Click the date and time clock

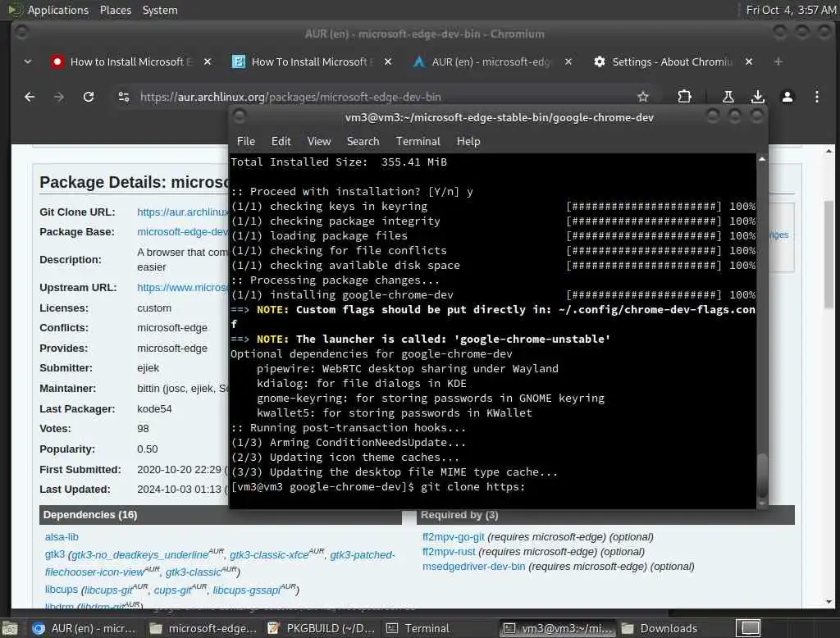pos(791,10)
